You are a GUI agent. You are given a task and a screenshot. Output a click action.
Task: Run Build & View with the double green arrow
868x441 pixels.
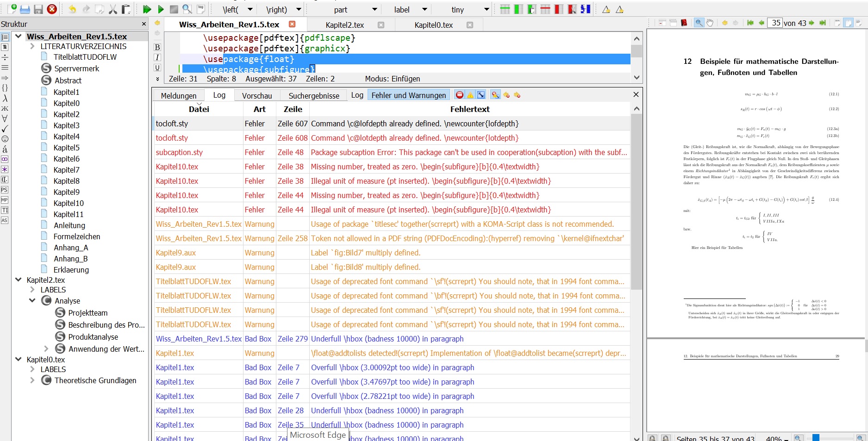(x=147, y=9)
